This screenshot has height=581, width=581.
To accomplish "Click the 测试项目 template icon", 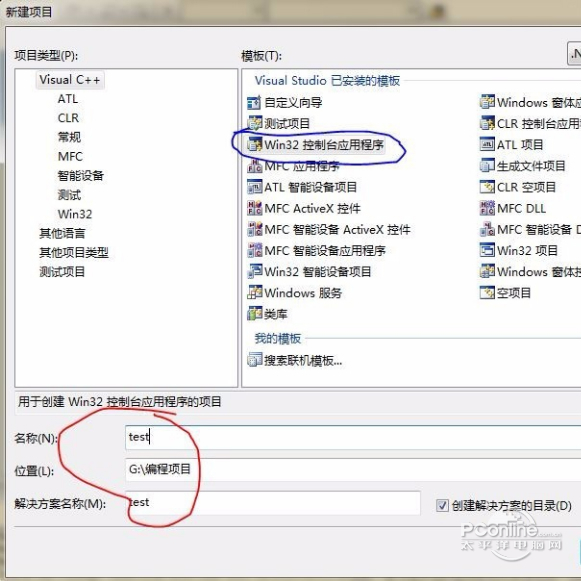I will [254, 123].
